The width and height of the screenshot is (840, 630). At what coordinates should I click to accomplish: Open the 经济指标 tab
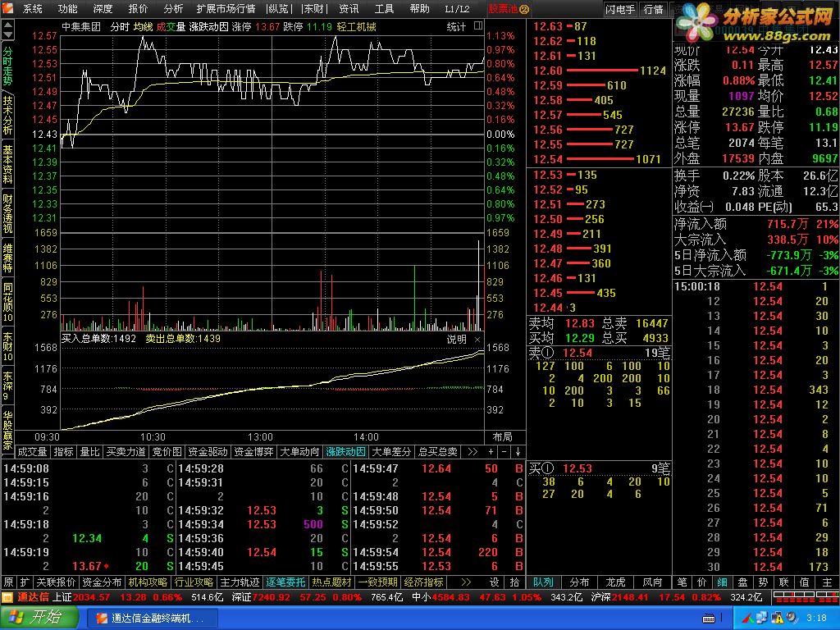pos(424,582)
